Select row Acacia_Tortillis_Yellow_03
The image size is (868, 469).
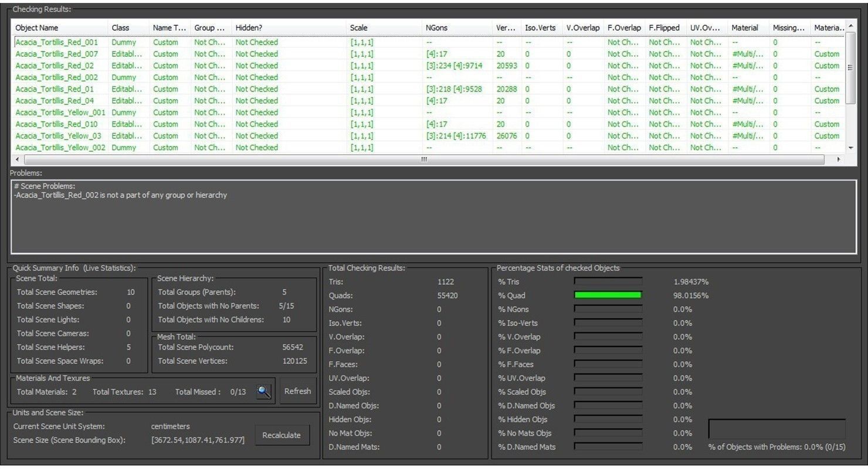click(428, 136)
